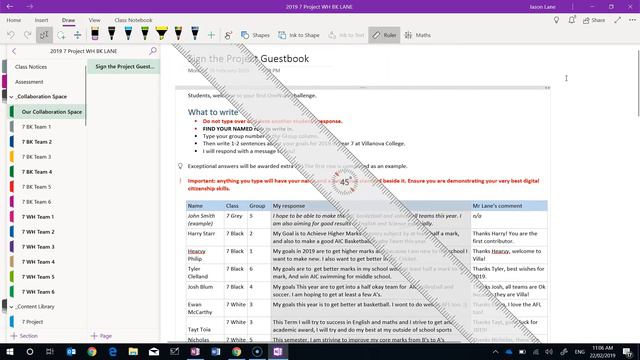
Task: Select objects or type text tool
Action: [x=44, y=35]
